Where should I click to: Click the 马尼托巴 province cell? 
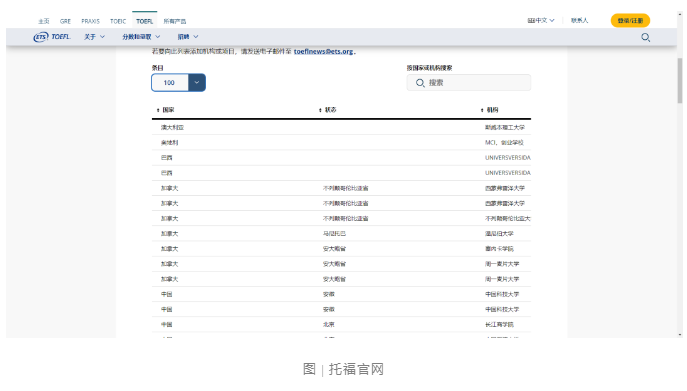pyautogui.click(x=334, y=234)
